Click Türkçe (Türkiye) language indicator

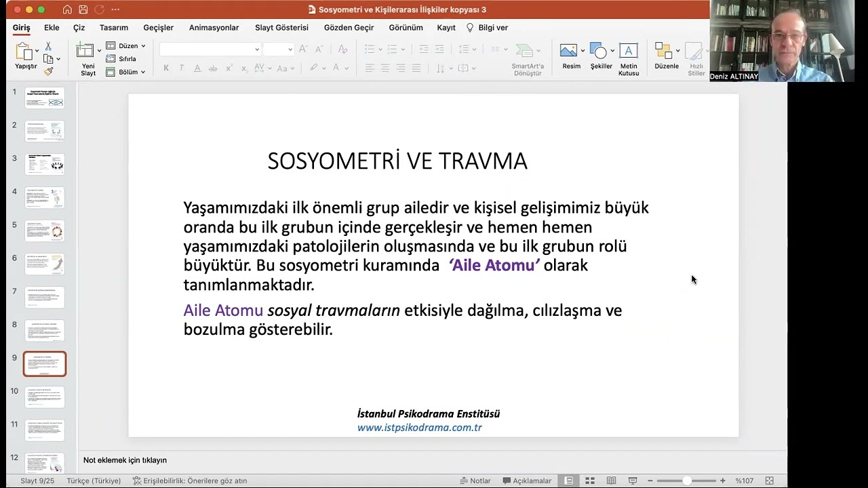94,481
